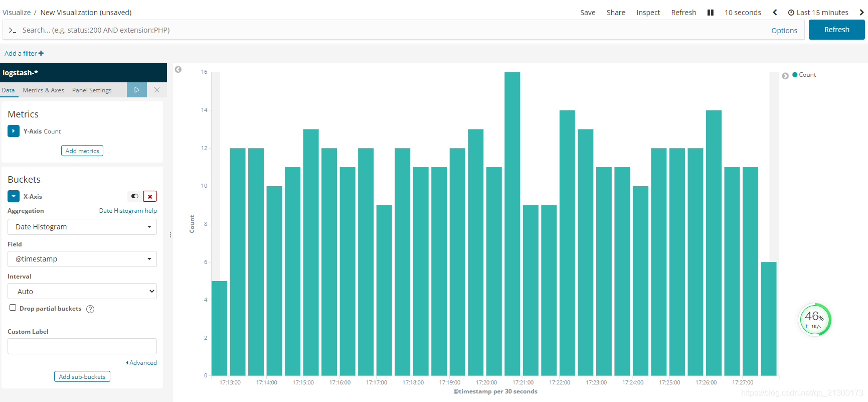Check the Drop partial buckets checkbox

[13, 308]
